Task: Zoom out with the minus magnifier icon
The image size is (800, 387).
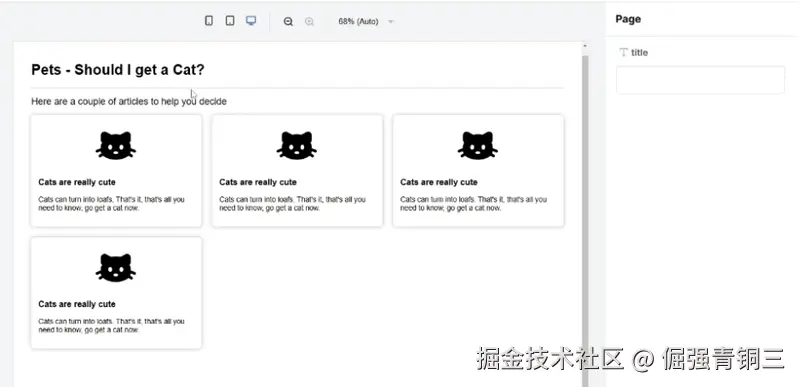Action: point(288,21)
